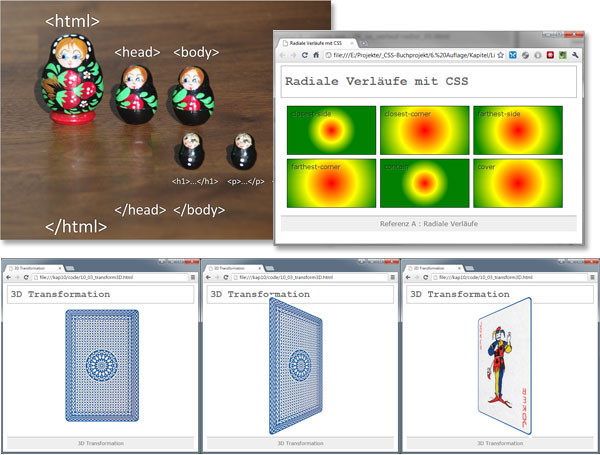Select the Radiale Verläufe mit CSS tab
The height and width of the screenshot is (455, 600).
click(316, 43)
